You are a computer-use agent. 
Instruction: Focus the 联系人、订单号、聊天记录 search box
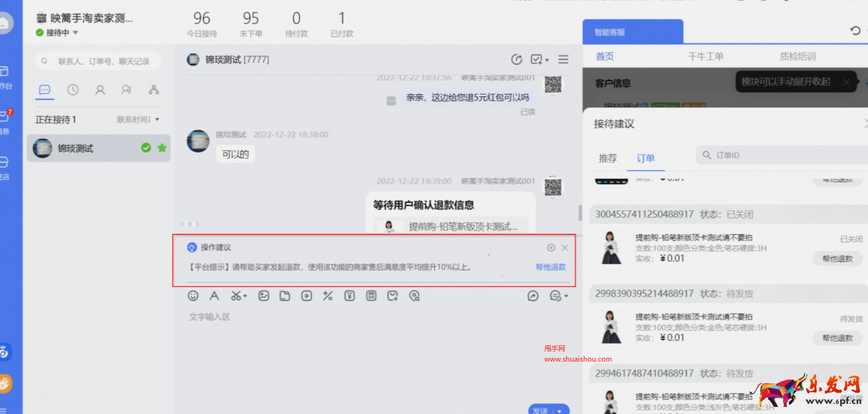coord(98,61)
